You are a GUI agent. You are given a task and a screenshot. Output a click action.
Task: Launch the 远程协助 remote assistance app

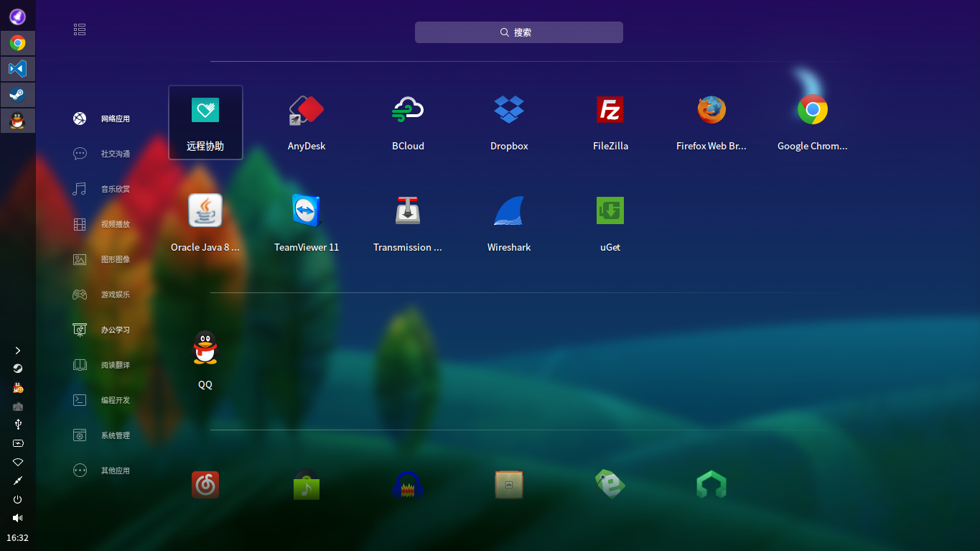(x=205, y=122)
